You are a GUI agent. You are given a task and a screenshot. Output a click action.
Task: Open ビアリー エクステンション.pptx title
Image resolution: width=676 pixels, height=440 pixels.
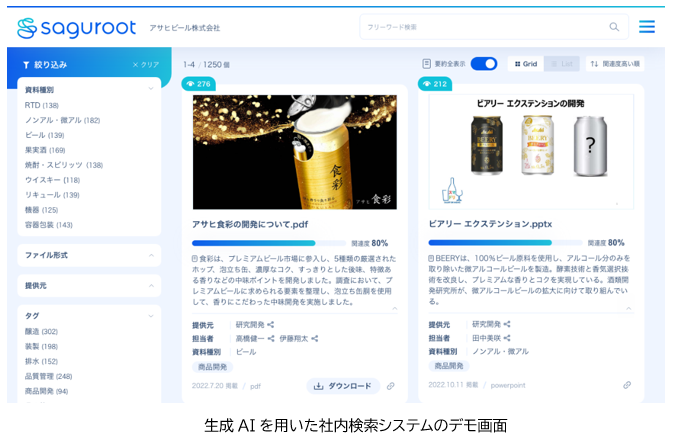[x=490, y=224]
